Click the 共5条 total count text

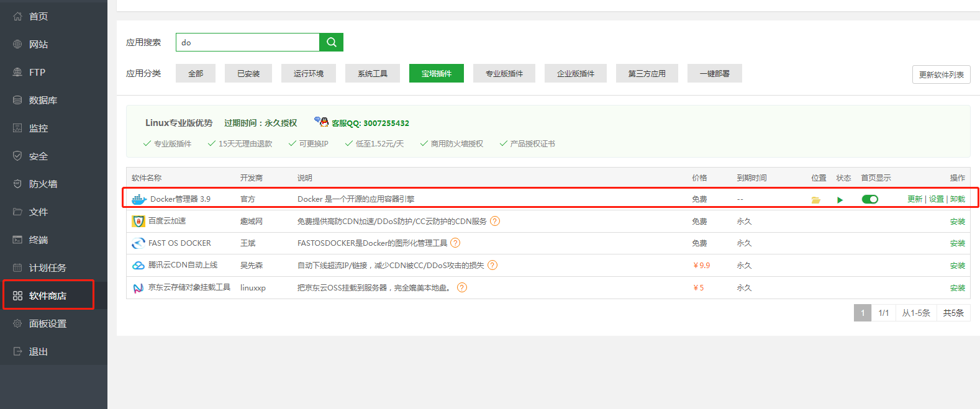click(x=953, y=313)
